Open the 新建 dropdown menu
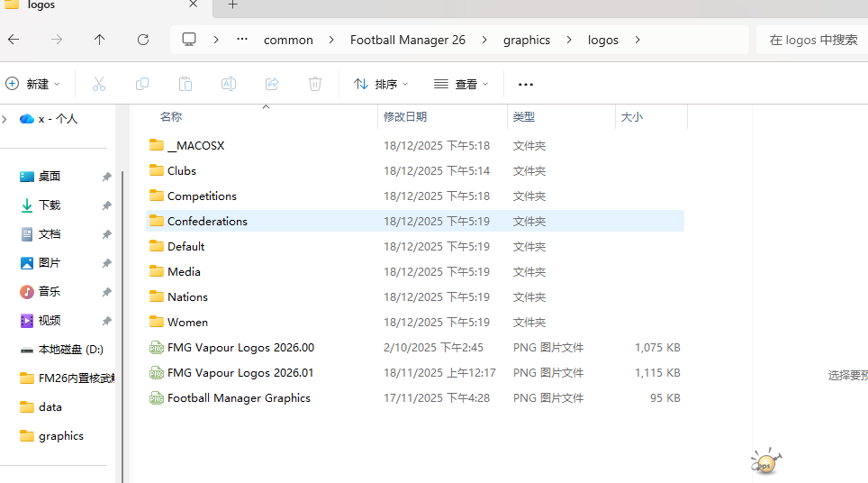Viewport: 868px width, 483px height. (x=33, y=84)
